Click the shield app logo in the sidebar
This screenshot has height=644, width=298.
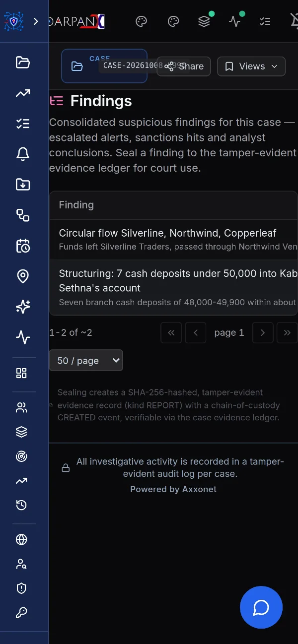[x=14, y=21]
